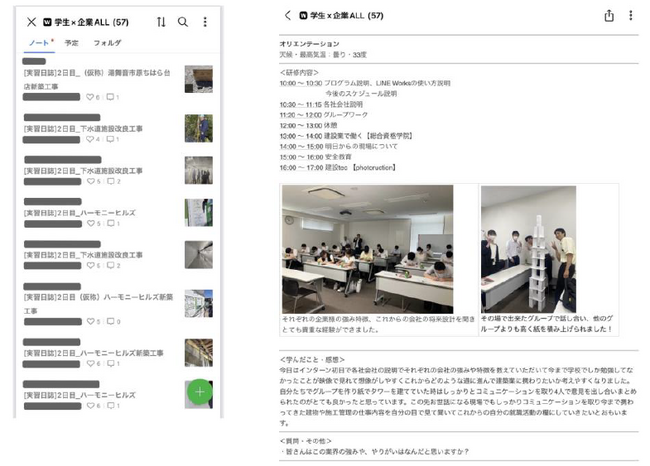650x466 pixels.
Task: Open search with the magnifier icon
Action: 183,22
